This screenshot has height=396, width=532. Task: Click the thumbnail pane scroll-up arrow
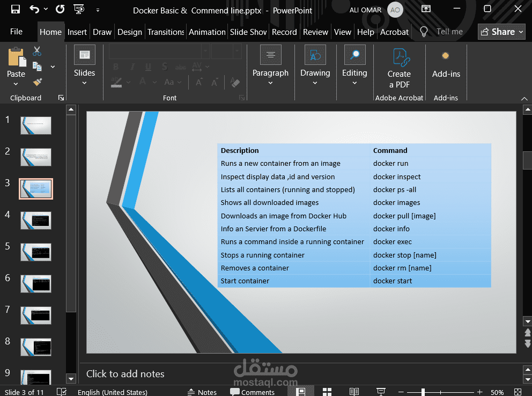pyautogui.click(x=71, y=109)
